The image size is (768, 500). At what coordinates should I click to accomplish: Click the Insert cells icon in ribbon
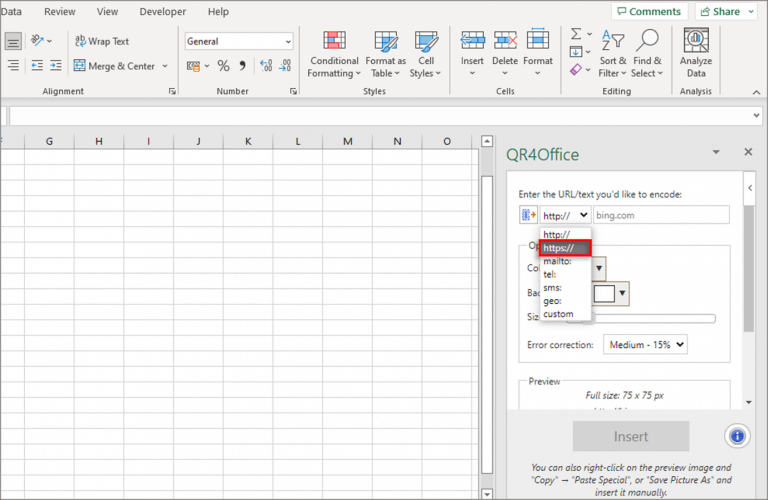(472, 41)
